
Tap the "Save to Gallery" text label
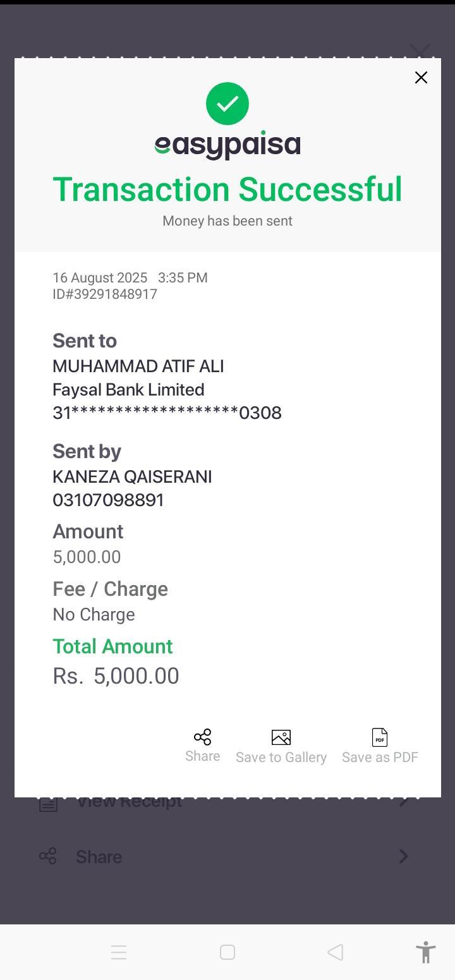(x=281, y=757)
